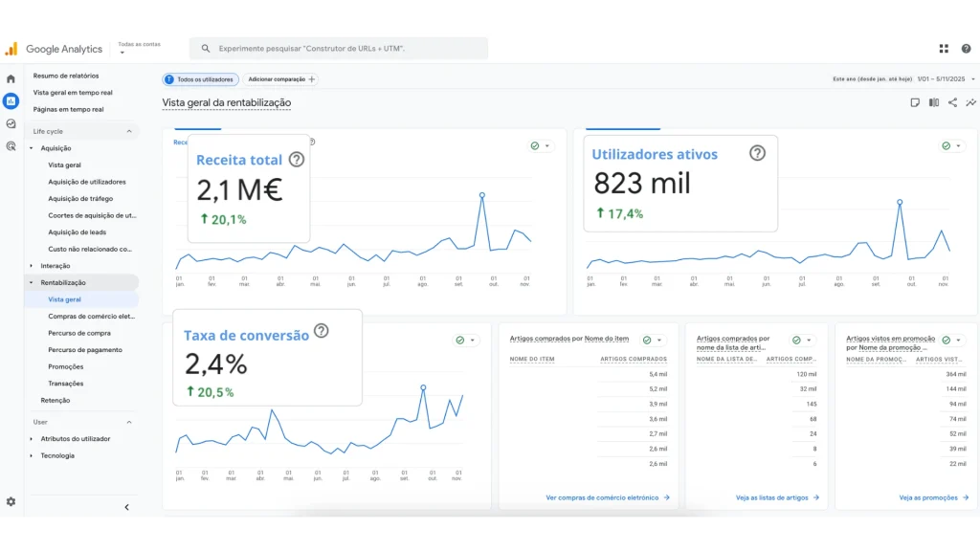Toggle the compare columns view icon
The width and height of the screenshot is (980, 551).
click(x=933, y=102)
